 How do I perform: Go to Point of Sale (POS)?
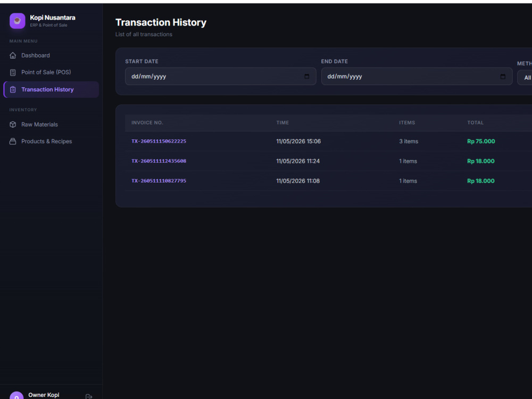click(x=51, y=72)
